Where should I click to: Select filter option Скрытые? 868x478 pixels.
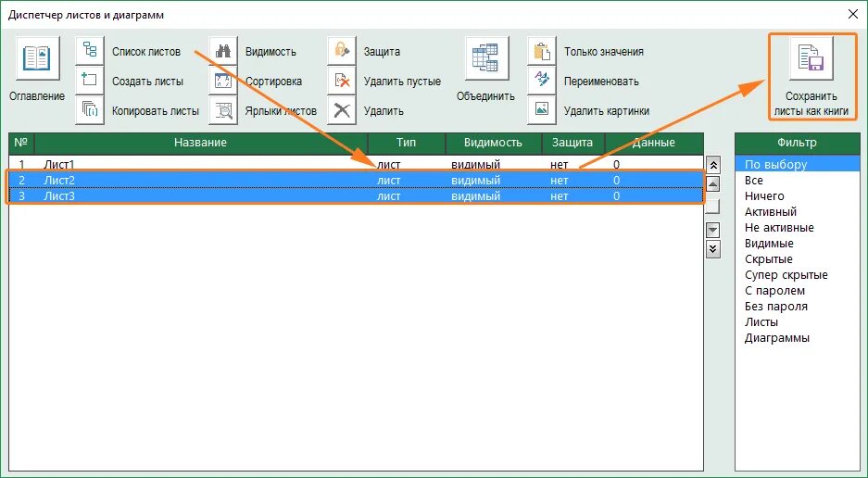[798, 259]
